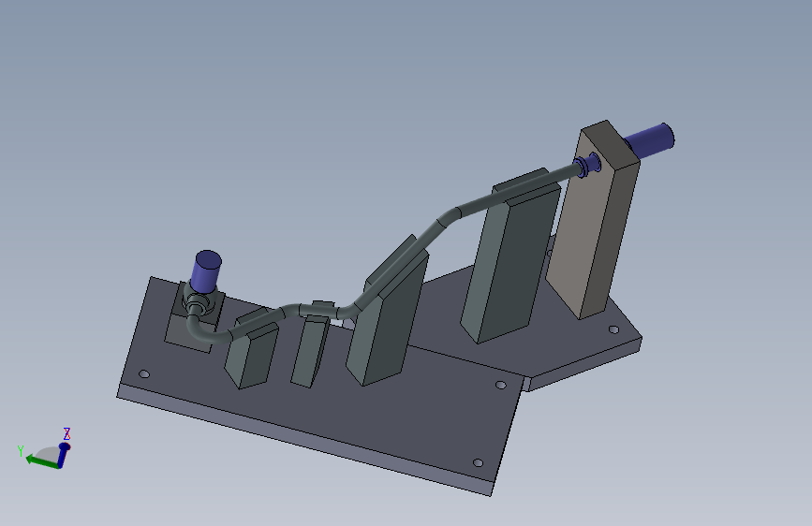This screenshot has height=526, width=812.
Task: Pick the mounting hole on the angled base plate
Action: tap(613, 329)
